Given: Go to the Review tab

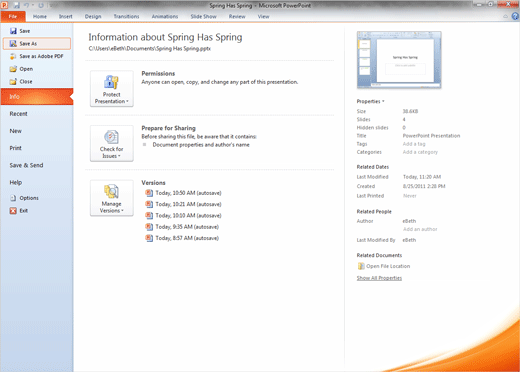Looking at the screenshot, I should [237, 16].
